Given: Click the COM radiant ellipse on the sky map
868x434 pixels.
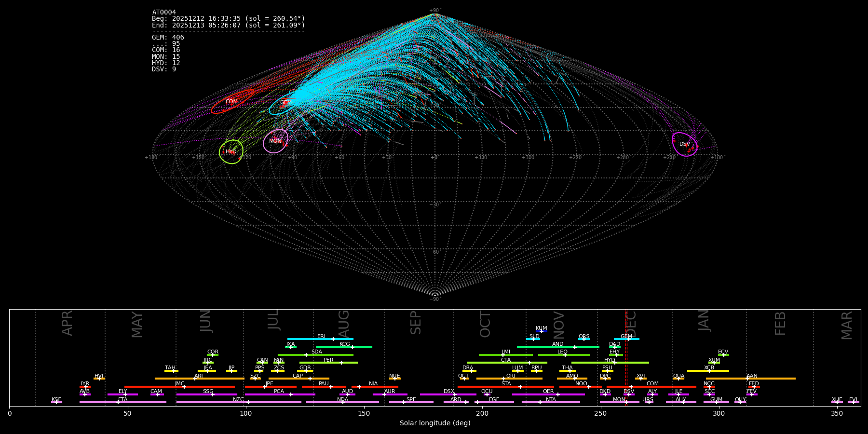Looking at the screenshot, I should pos(232,101).
